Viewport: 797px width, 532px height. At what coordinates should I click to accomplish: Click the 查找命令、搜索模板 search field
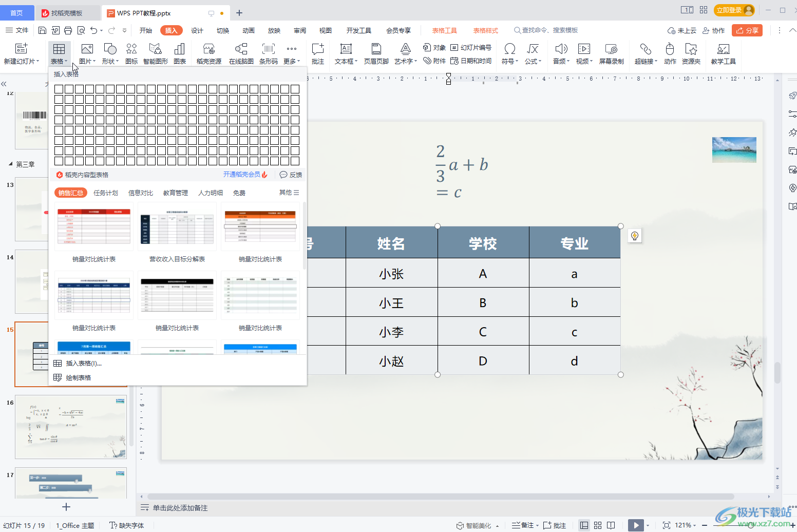pyautogui.click(x=546, y=30)
